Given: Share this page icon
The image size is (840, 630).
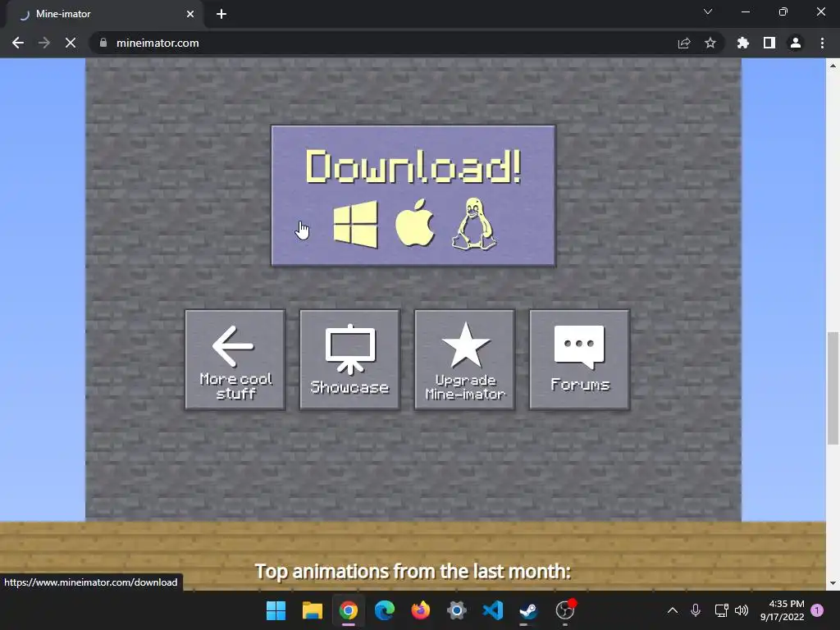Looking at the screenshot, I should click(x=684, y=43).
